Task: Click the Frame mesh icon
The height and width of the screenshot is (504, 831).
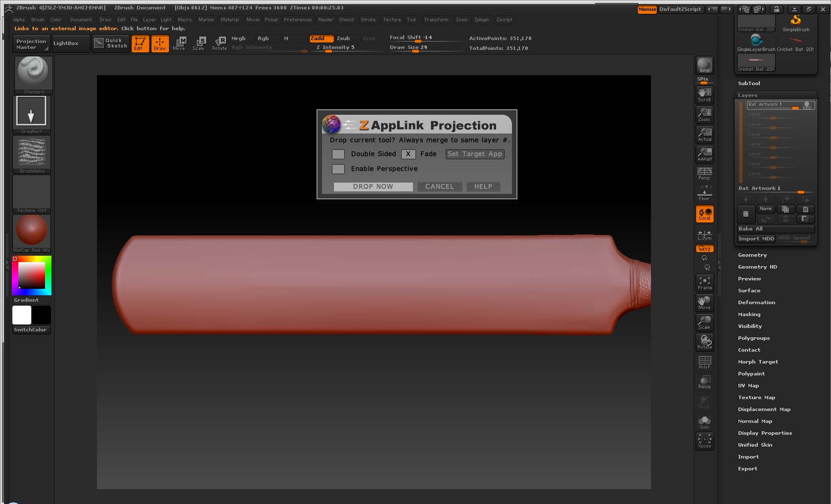Action: (704, 283)
